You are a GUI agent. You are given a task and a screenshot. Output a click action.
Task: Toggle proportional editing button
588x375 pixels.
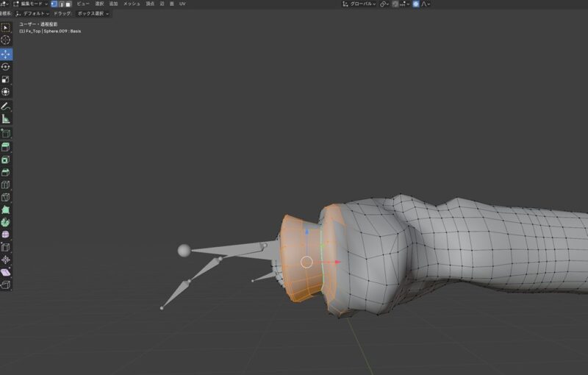[416, 4]
